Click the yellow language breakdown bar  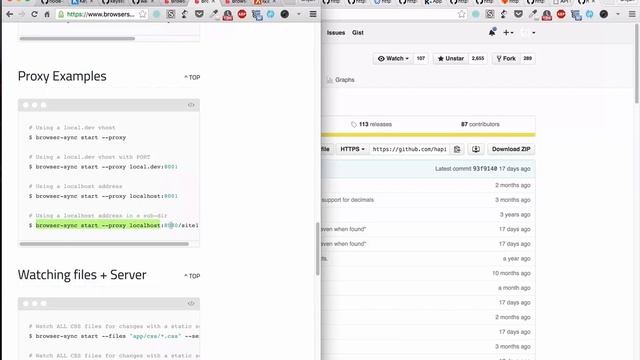428,134
